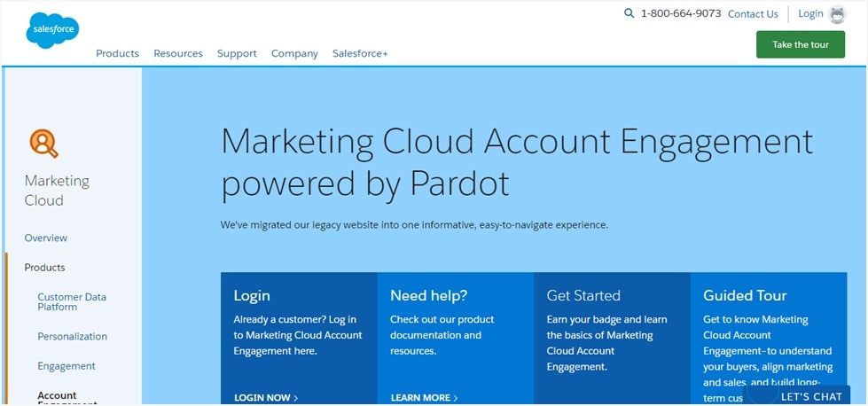Open the Resources menu

click(178, 53)
